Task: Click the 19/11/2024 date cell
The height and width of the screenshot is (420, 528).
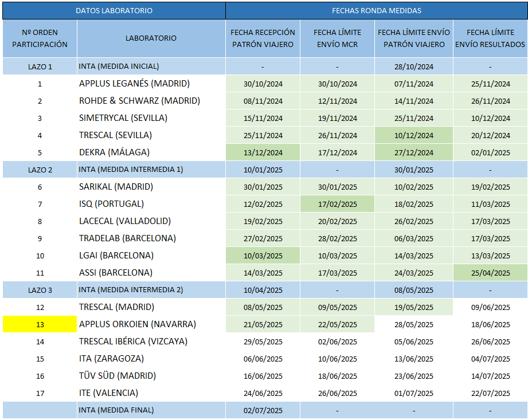Action: pos(338,118)
